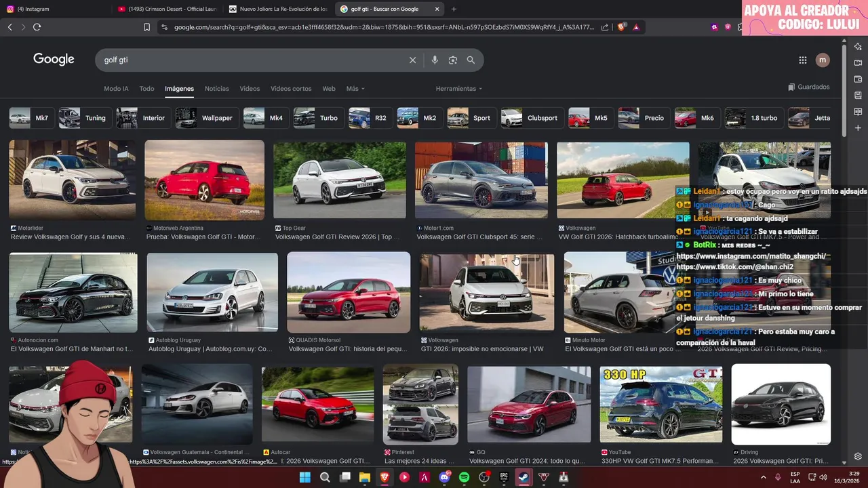
Task: Open the Modo IA search tab
Action: 116,89
